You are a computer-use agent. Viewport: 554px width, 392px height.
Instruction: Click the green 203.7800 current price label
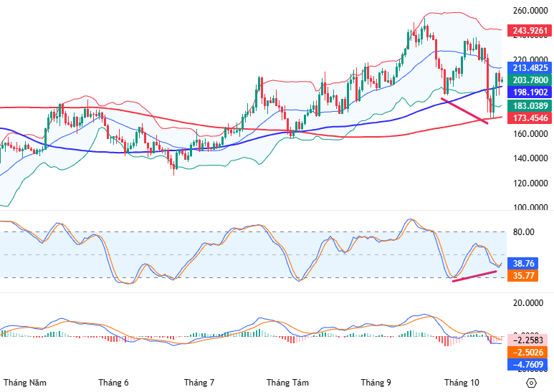pyautogui.click(x=530, y=80)
